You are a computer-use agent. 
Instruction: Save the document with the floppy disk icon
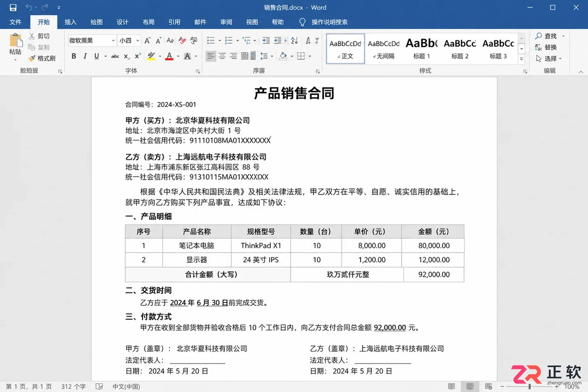point(13,8)
